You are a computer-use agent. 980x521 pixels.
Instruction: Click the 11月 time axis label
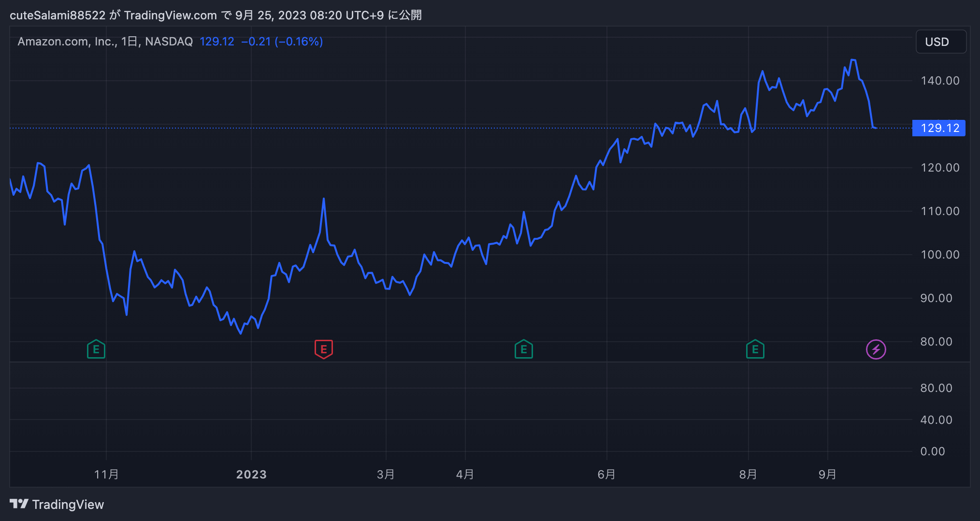tap(106, 475)
